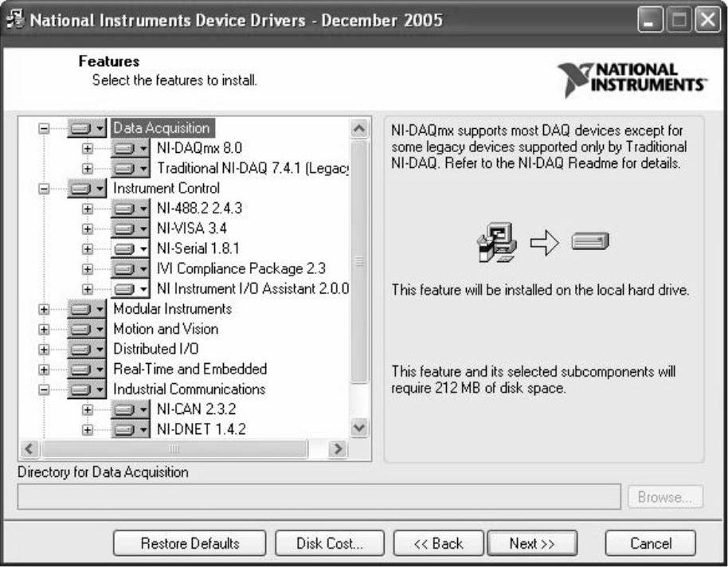Select Industrial Communications feature label

coord(189,389)
